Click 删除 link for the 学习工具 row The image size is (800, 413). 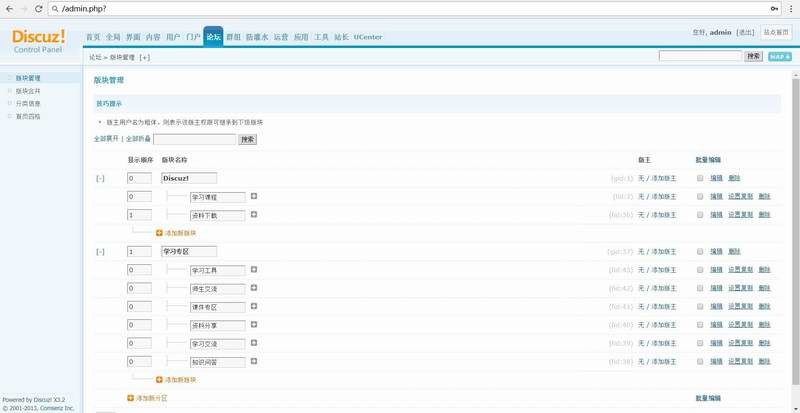click(764, 270)
